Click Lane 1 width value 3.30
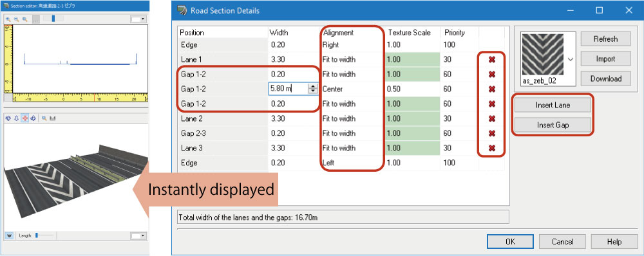Screen dimensions: 644x256 [278, 59]
